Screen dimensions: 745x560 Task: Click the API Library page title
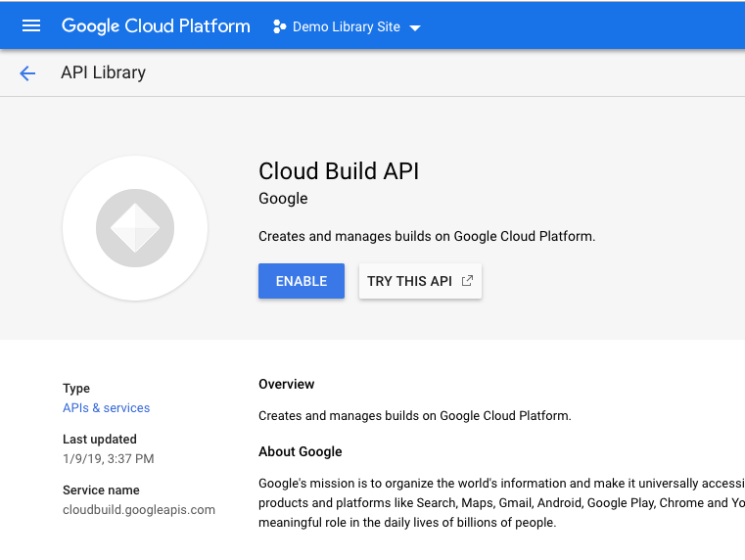pos(103,72)
